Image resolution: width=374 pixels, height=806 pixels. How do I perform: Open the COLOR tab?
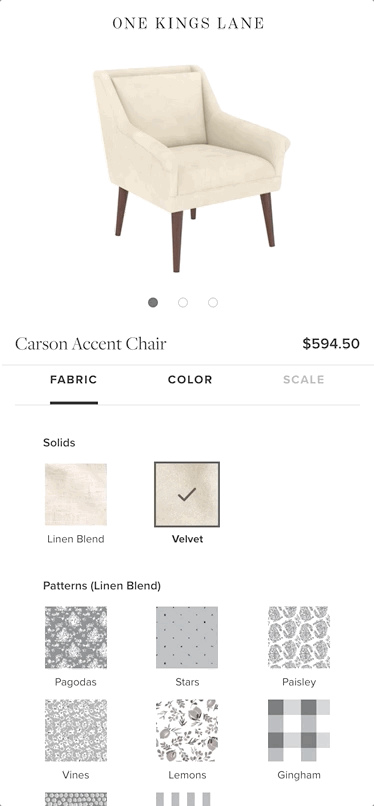190,380
